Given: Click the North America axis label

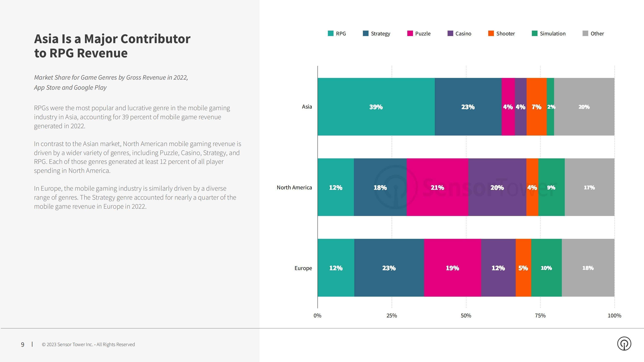Looking at the screenshot, I should (x=294, y=187).
